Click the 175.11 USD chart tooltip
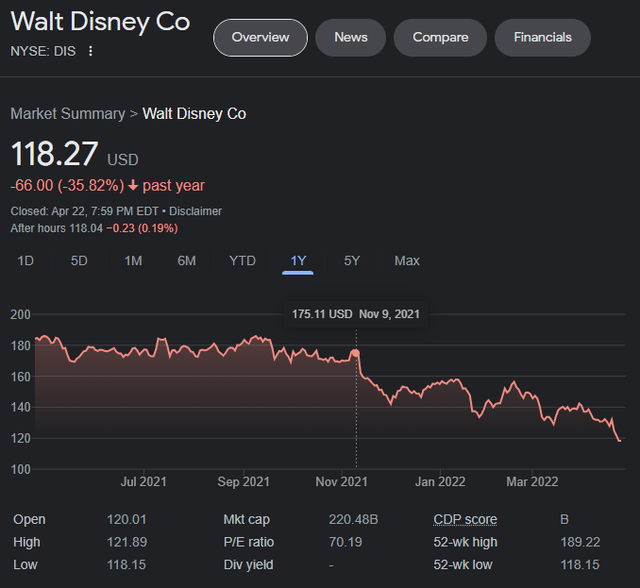 [356, 314]
